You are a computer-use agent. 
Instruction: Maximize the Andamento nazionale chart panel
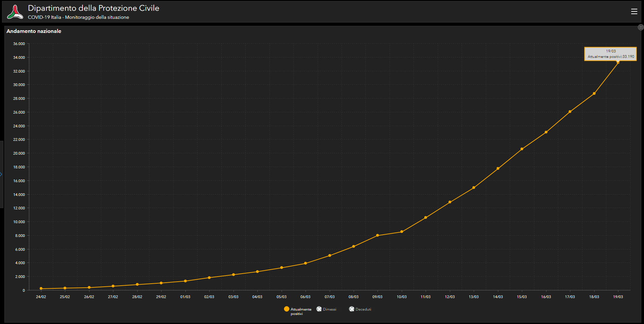(x=641, y=27)
